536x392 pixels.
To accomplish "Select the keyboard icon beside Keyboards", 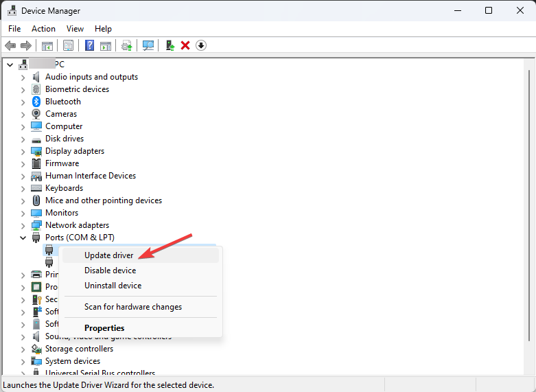I will click(36, 188).
